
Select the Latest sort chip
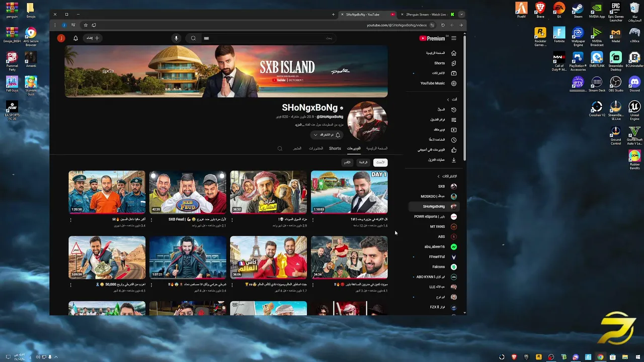pyautogui.click(x=380, y=162)
